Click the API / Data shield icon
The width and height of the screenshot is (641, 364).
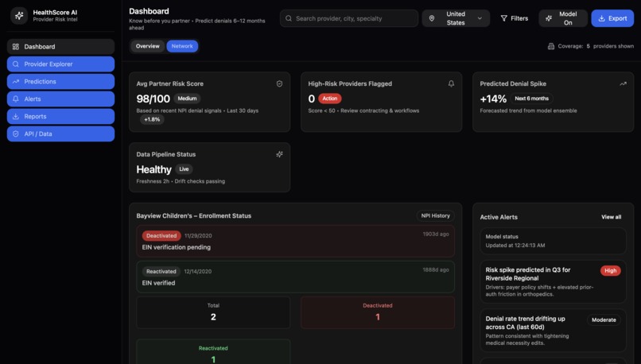[x=16, y=134]
